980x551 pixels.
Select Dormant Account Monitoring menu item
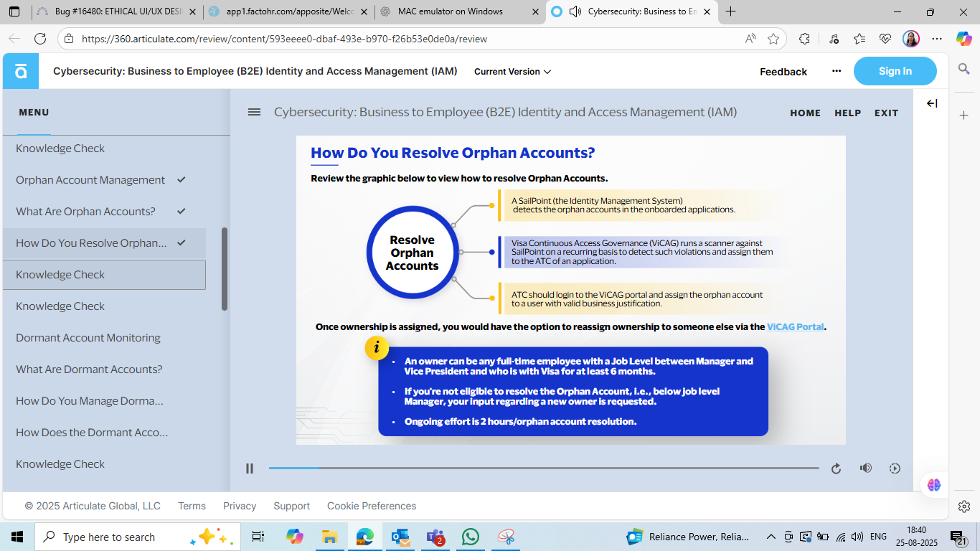(104, 338)
